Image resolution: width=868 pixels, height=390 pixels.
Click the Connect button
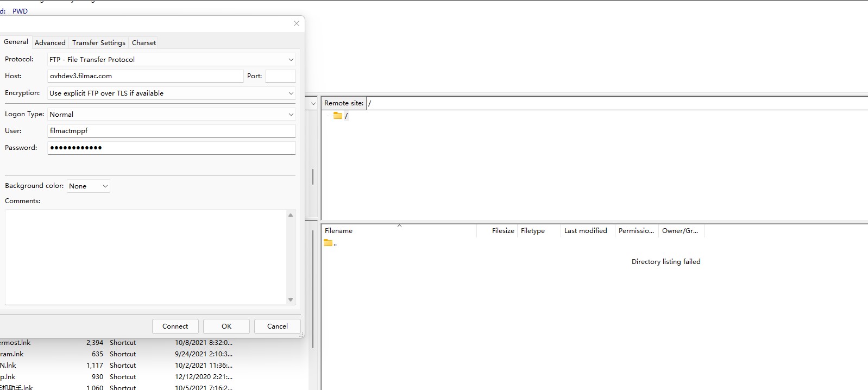pyautogui.click(x=175, y=326)
